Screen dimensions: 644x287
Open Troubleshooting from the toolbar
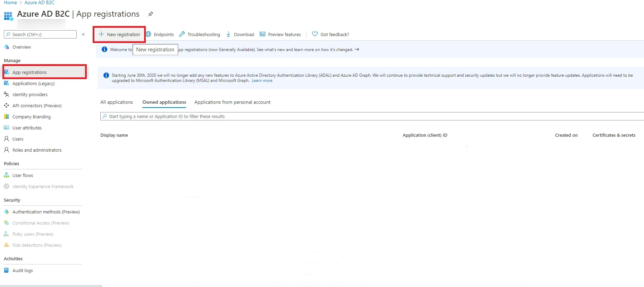tap(200, 34)
